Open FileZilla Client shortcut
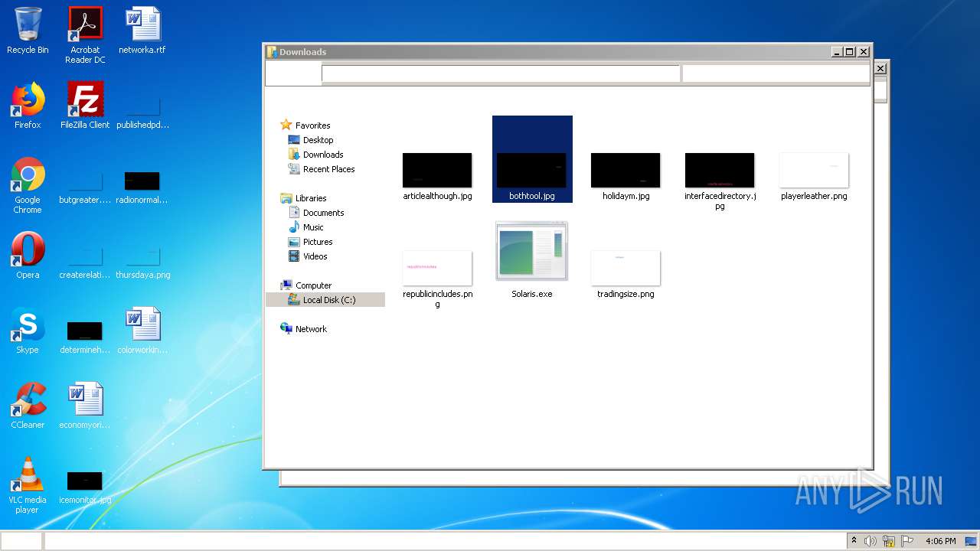Viewport: 980px width, 551px height. pos(85,106)
